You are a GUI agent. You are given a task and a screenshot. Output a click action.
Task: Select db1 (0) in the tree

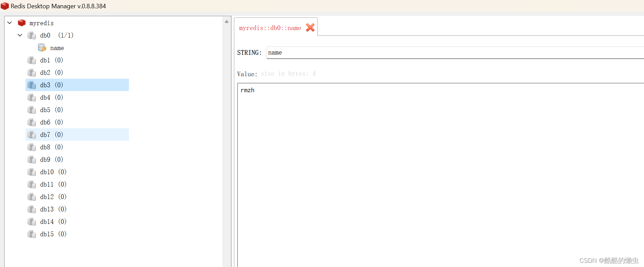pyautogui.click(x=51, y=60)
